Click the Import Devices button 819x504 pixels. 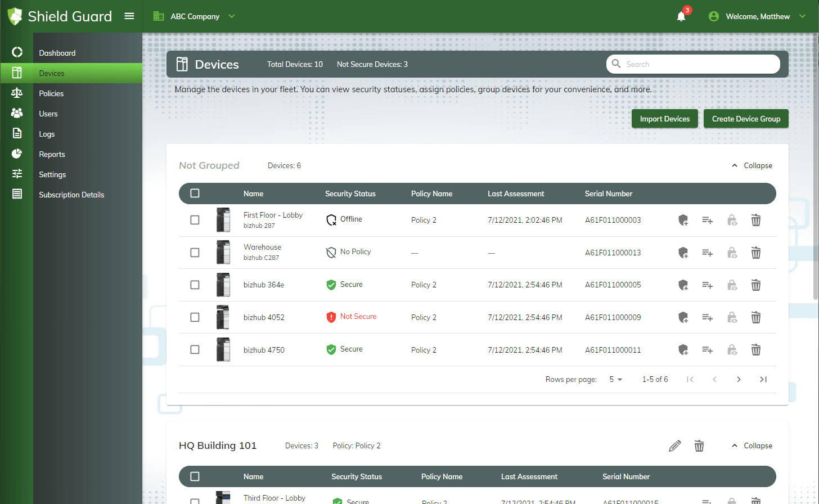coord(664,119)
